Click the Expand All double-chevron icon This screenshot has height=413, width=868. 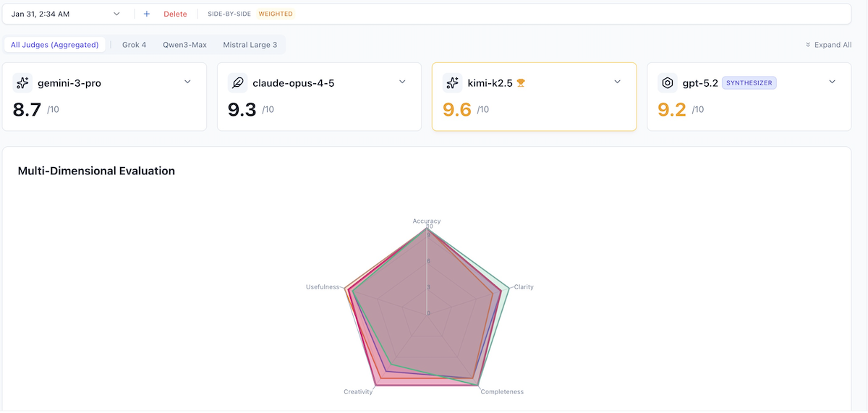point(808,45)
